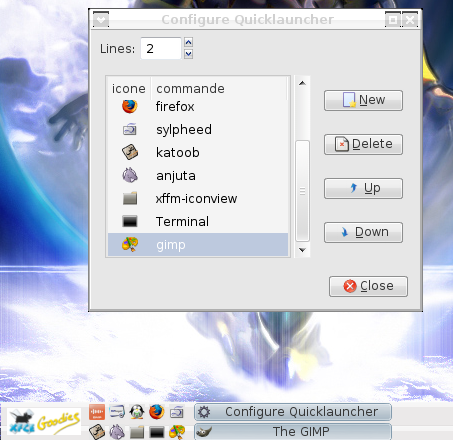Open the Xfce Goodies logo on the panel
The image size is (453, 440).
44,421
